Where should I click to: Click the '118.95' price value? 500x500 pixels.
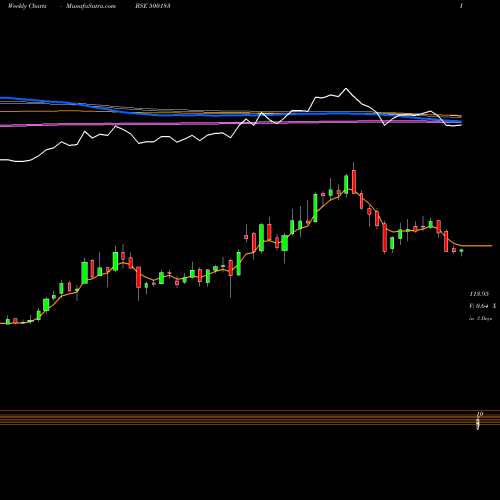point(479,294)
